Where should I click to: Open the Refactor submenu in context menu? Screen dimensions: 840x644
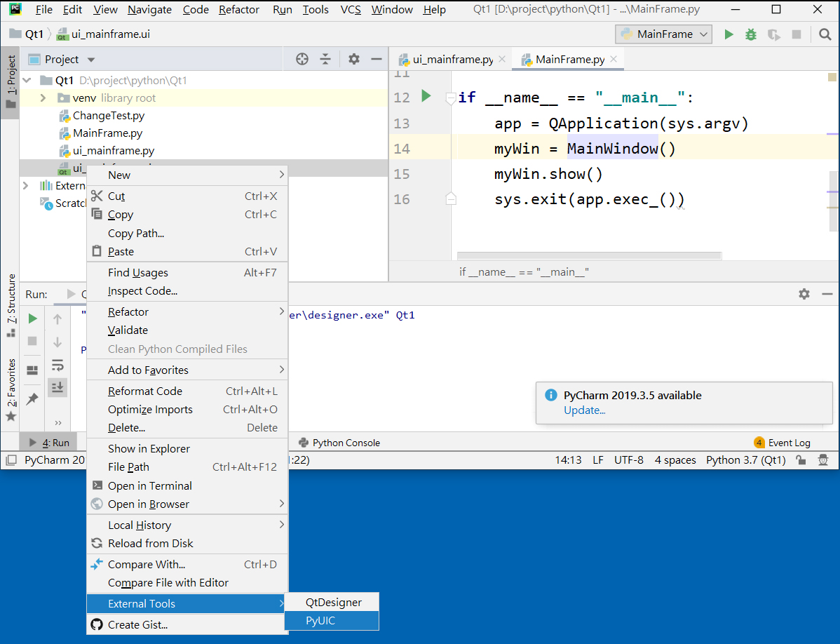pos(187,311)
